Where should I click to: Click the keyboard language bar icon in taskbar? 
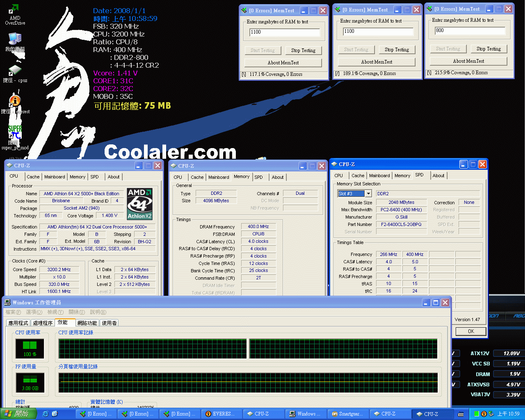[461, 414]
